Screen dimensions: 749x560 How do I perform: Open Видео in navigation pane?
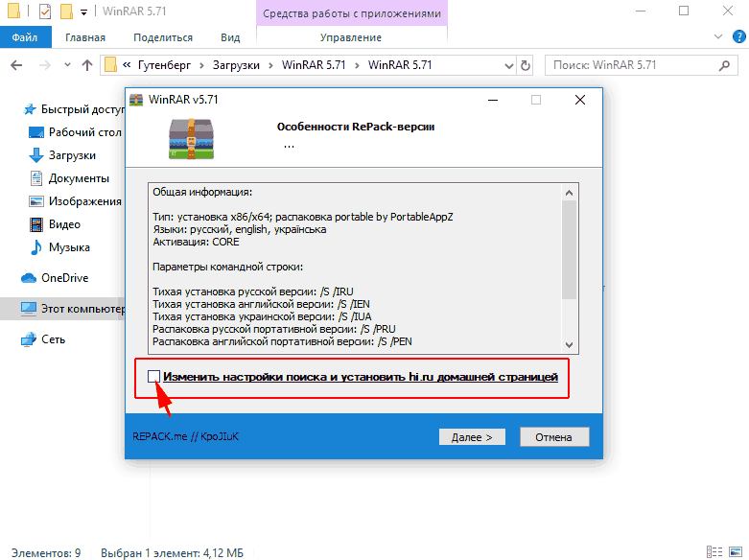(55, 224)
